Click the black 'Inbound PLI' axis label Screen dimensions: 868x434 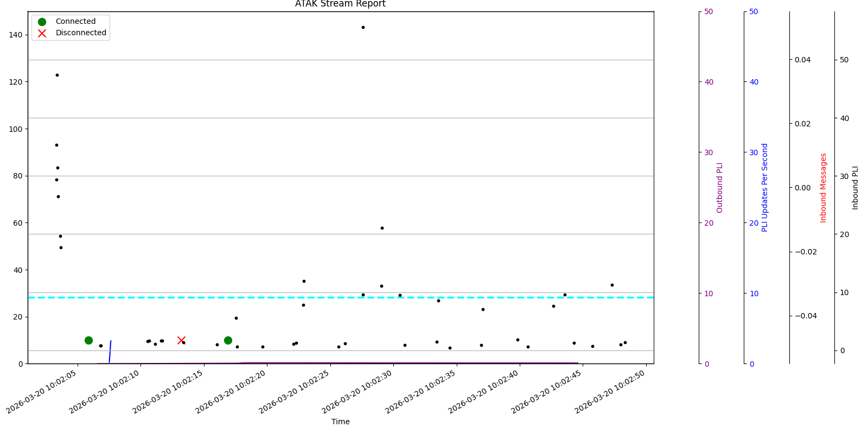(856, 188)
